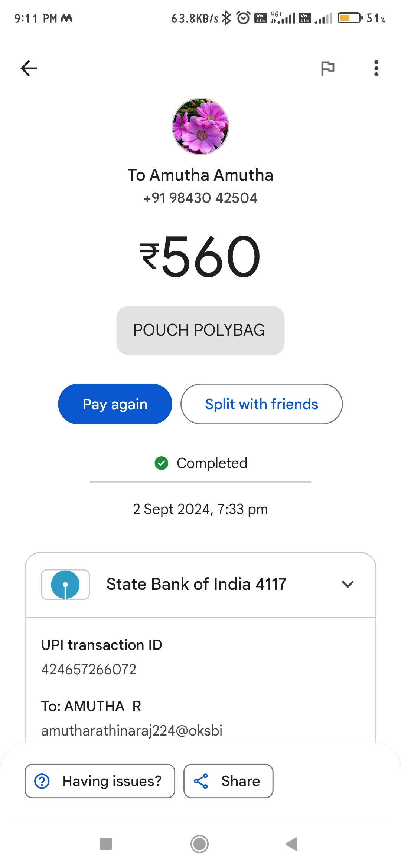This screenshot has width=401, height=868.
Task: Expand the State Bank of India chevron
Action: pos(348,584)
